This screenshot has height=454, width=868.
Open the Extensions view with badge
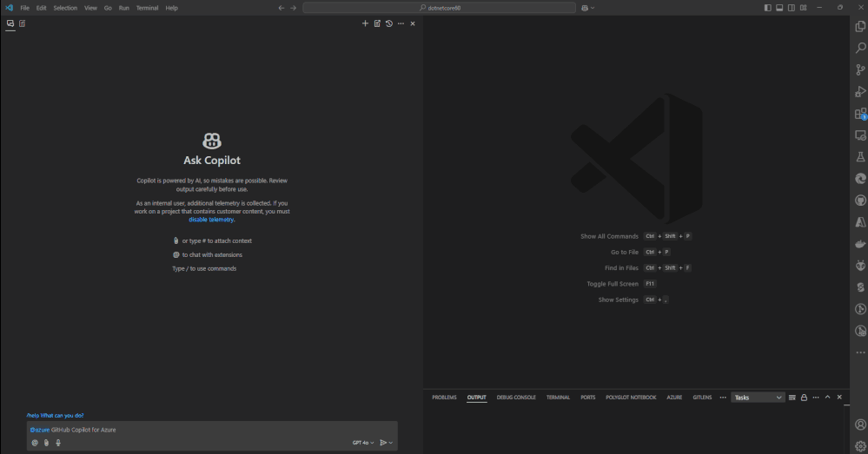click(860, 114)
